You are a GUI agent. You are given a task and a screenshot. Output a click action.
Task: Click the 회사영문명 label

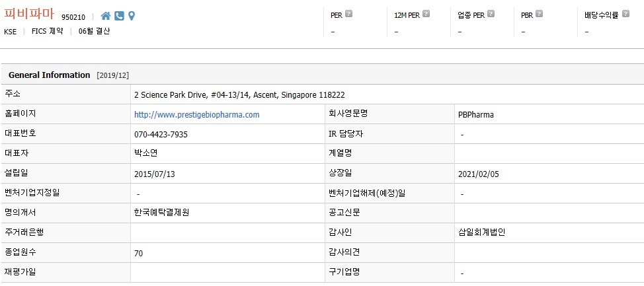348,114
